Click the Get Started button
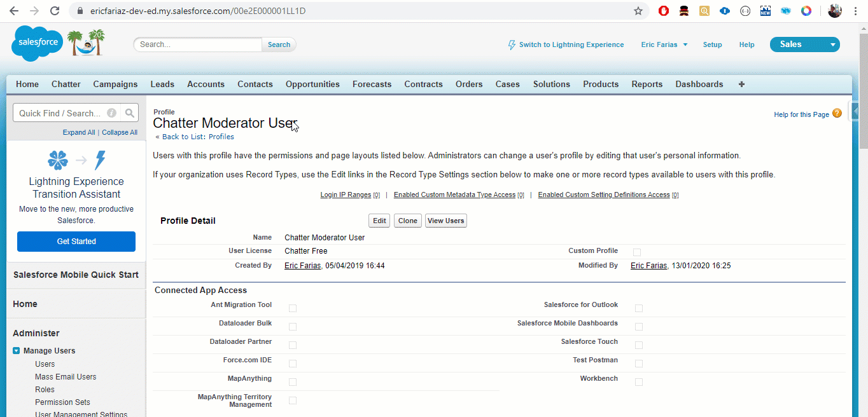The width and height of the screenshot is (868, 417). point(76,242)
